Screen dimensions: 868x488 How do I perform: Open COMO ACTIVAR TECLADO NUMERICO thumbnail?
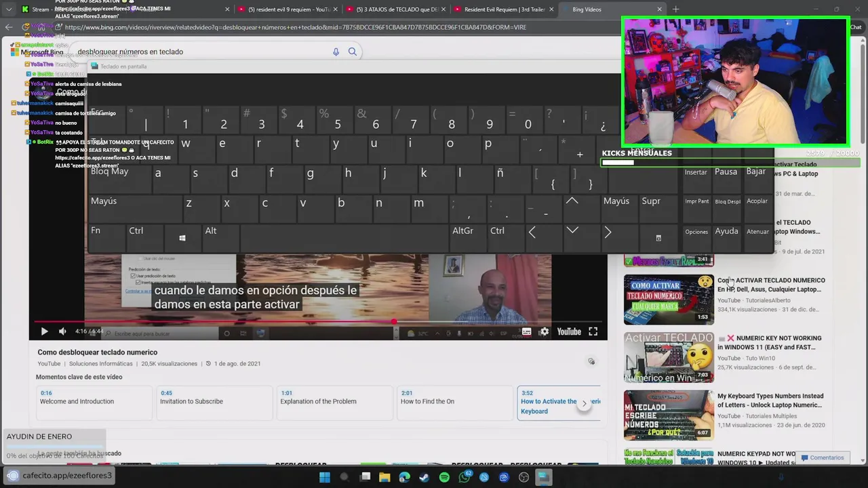[669, 300]
